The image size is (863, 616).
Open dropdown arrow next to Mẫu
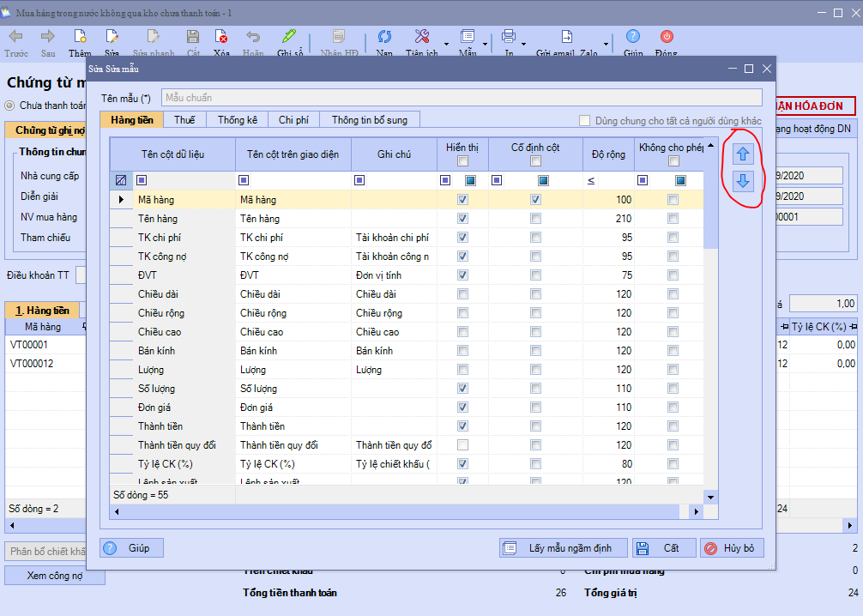(x=485, y=44)
